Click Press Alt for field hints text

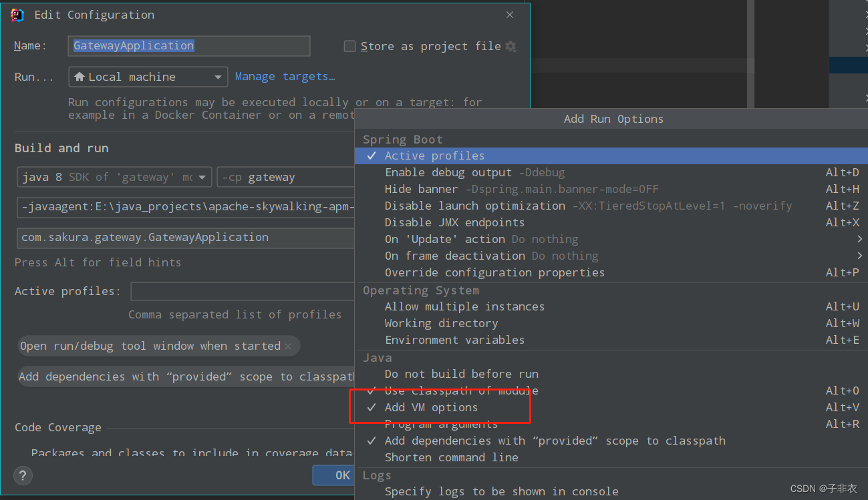pyautogui.click(x=98, y=262)
